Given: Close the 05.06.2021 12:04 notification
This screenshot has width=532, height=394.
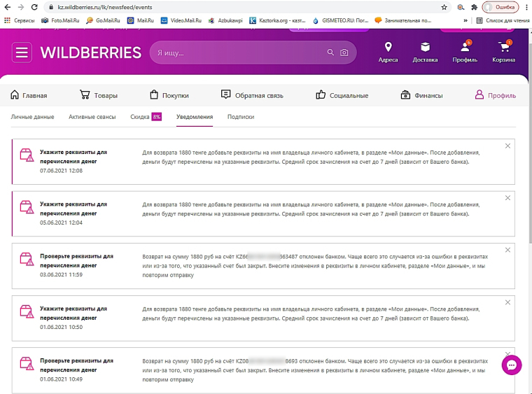Looking at the screenshot, I should tap(507, 198).
